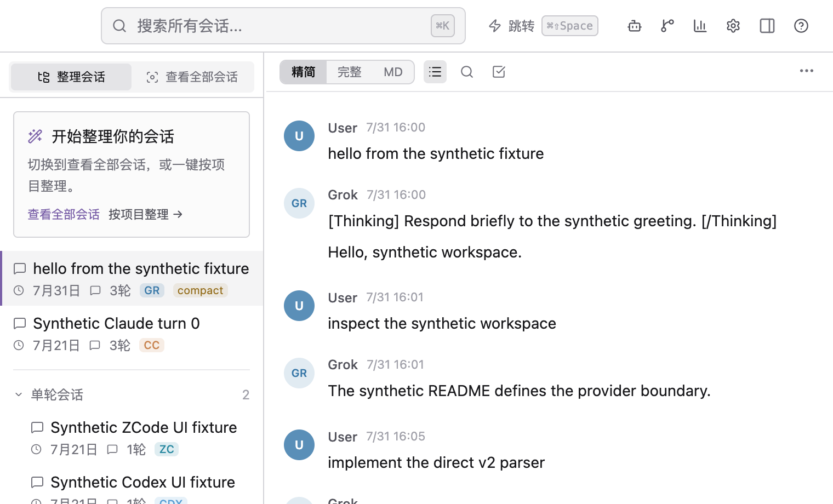Click the '1轮' count under Synthetic ZCode
This screenshot has height=504, width=833.
136,449
